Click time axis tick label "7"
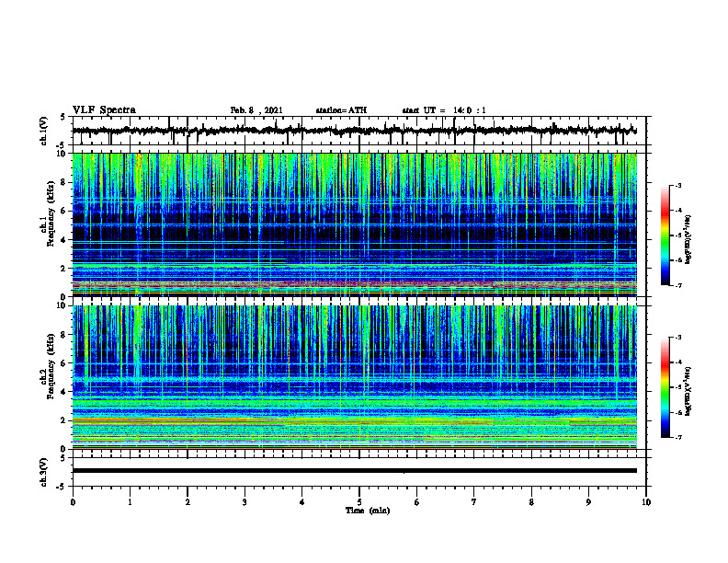Viewport: 728px width, 563px height. [474, 502]
